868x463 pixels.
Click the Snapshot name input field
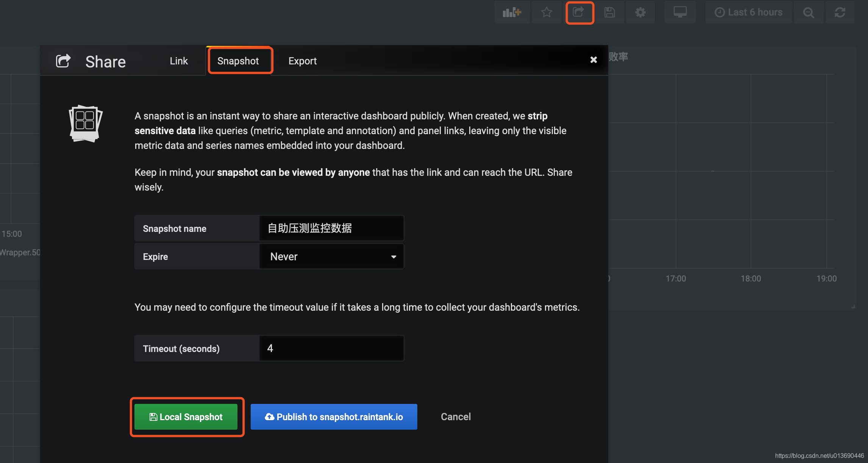(331, 228)
